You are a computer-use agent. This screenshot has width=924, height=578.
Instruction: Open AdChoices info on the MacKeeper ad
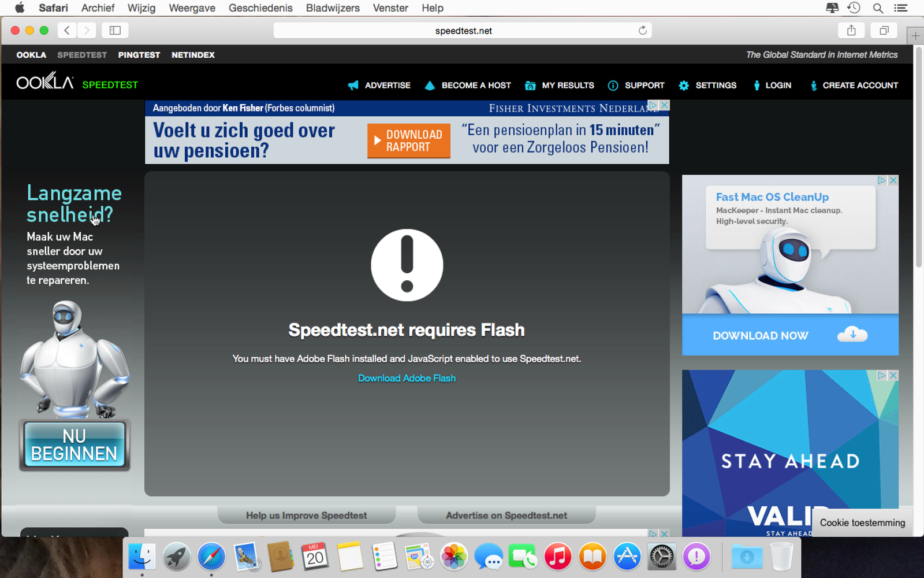coord(882,180)
